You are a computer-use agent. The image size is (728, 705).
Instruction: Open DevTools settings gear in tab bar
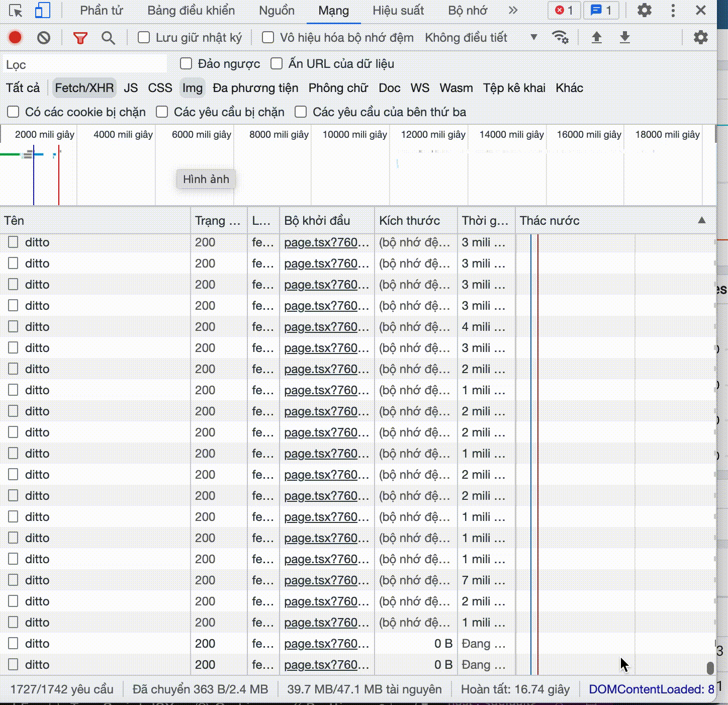(x=645, y=10)
